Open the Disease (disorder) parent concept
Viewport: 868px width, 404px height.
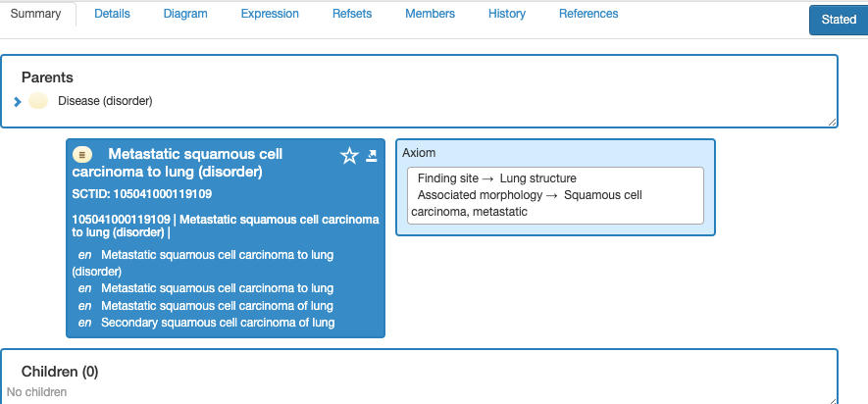point(105,101)
